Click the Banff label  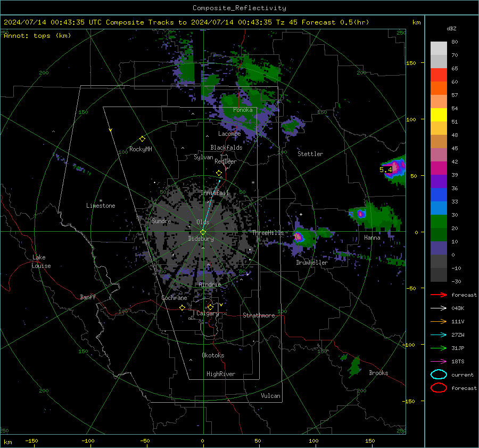coord(88,297)
